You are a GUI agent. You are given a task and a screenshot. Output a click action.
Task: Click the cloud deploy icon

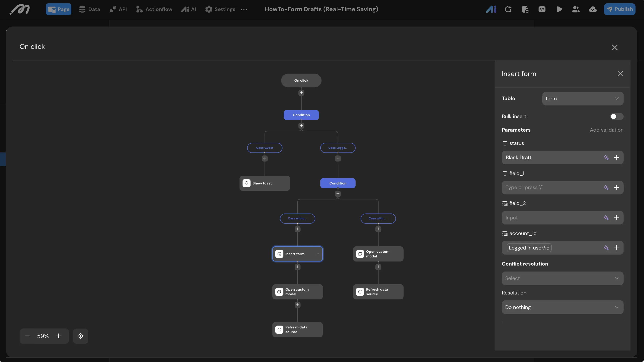[x=593, y=9]
